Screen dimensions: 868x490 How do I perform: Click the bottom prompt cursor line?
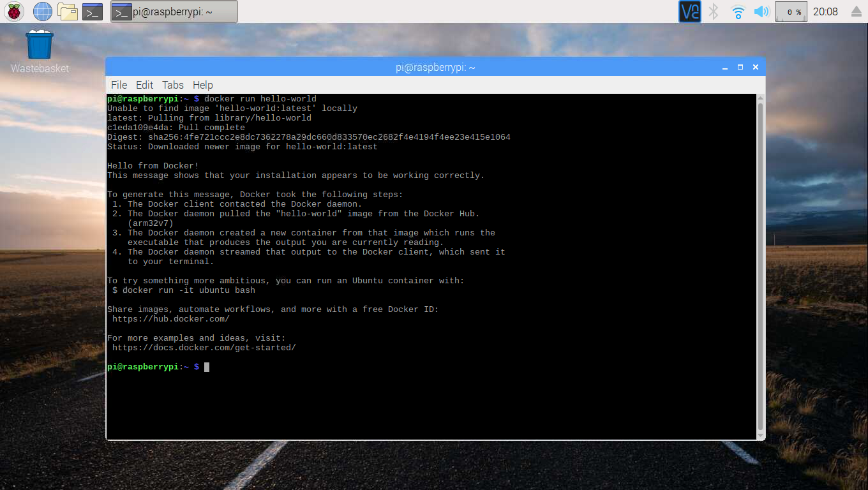tap(158, 367)
